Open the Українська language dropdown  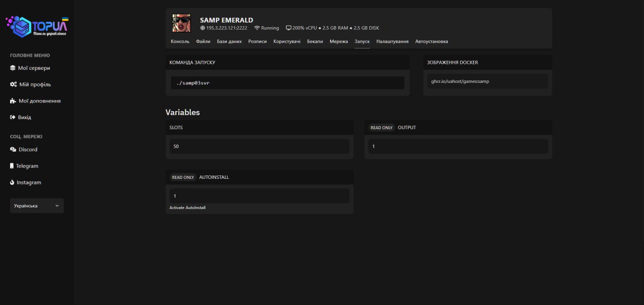pyautogui.click(x=37, y=206)
